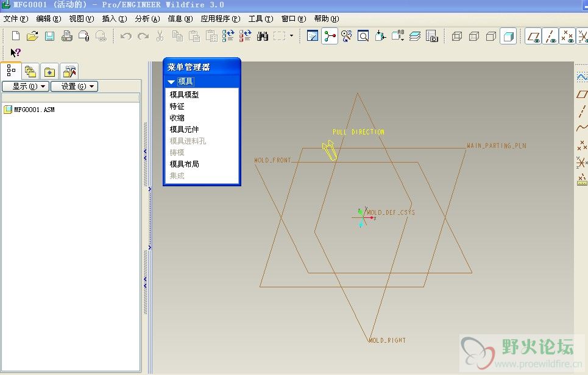Switch to shaded display

(508, 36)
